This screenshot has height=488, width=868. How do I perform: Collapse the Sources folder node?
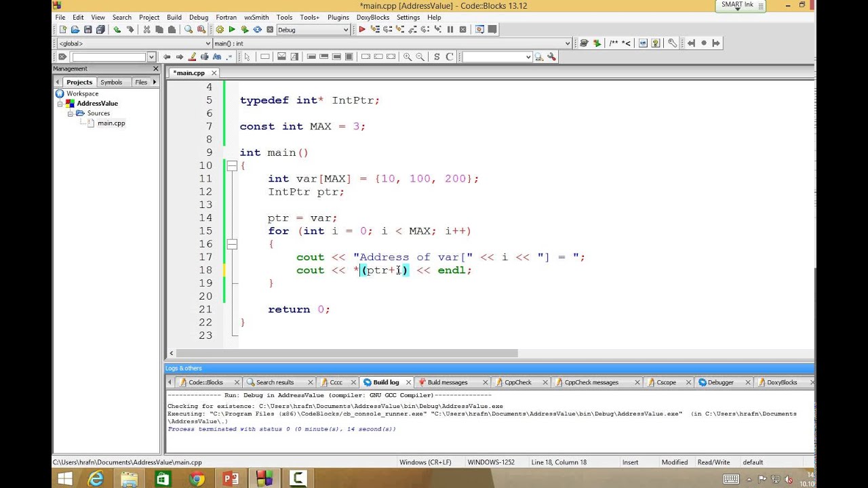tap(70, 113)
